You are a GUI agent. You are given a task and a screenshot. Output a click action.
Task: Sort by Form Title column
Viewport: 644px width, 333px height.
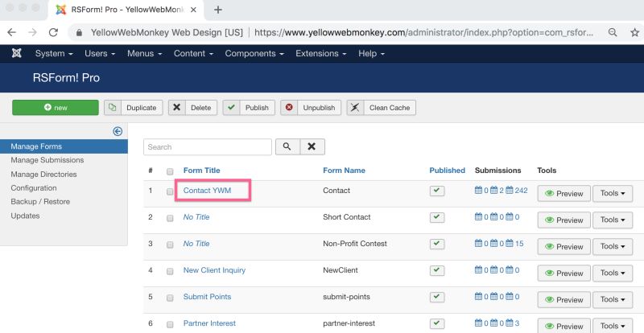click(x=202, y=171)
